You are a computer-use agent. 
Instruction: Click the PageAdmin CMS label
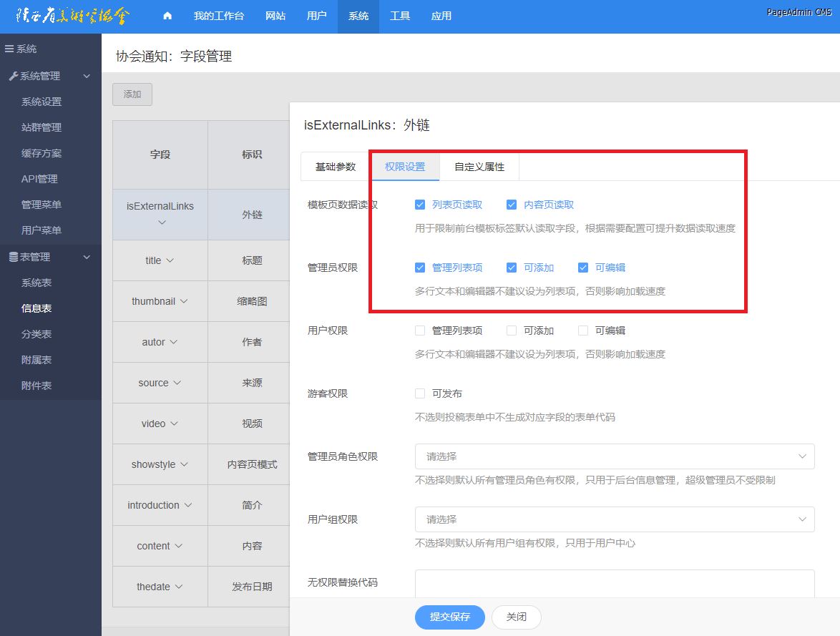point(799,11)
